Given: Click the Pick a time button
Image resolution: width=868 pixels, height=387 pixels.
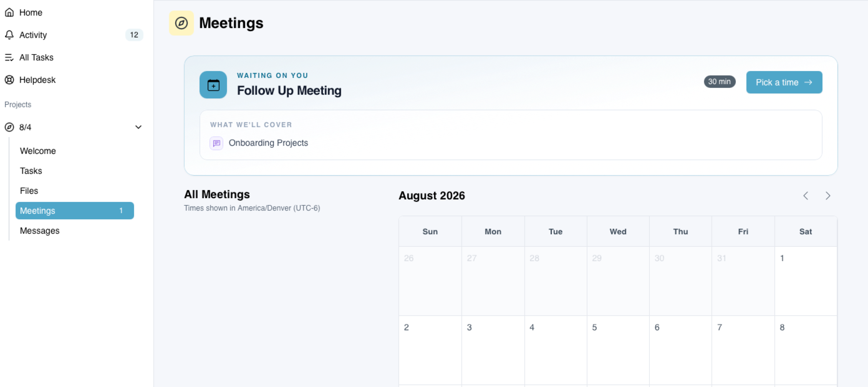Looking at the screenshot, I should coord(784,82).
